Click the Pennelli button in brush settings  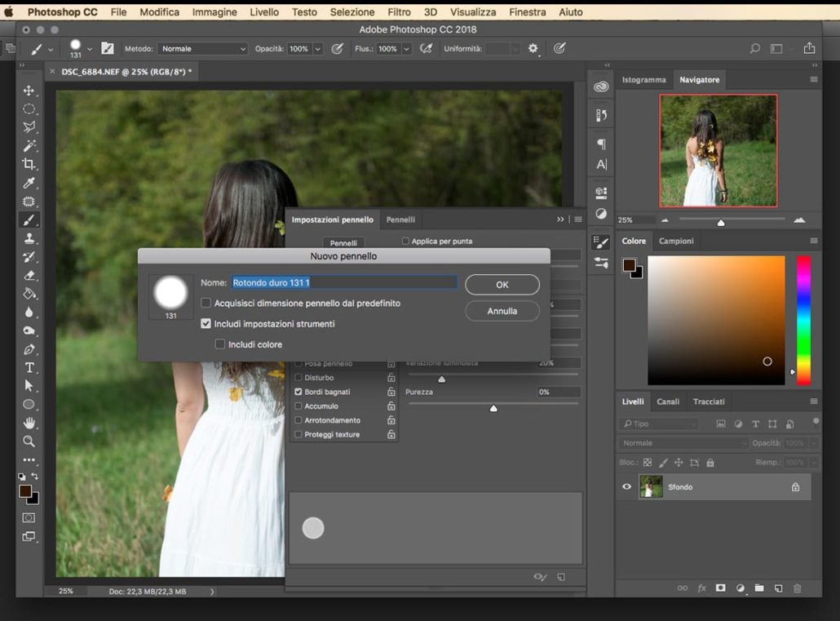pos(343,243)
